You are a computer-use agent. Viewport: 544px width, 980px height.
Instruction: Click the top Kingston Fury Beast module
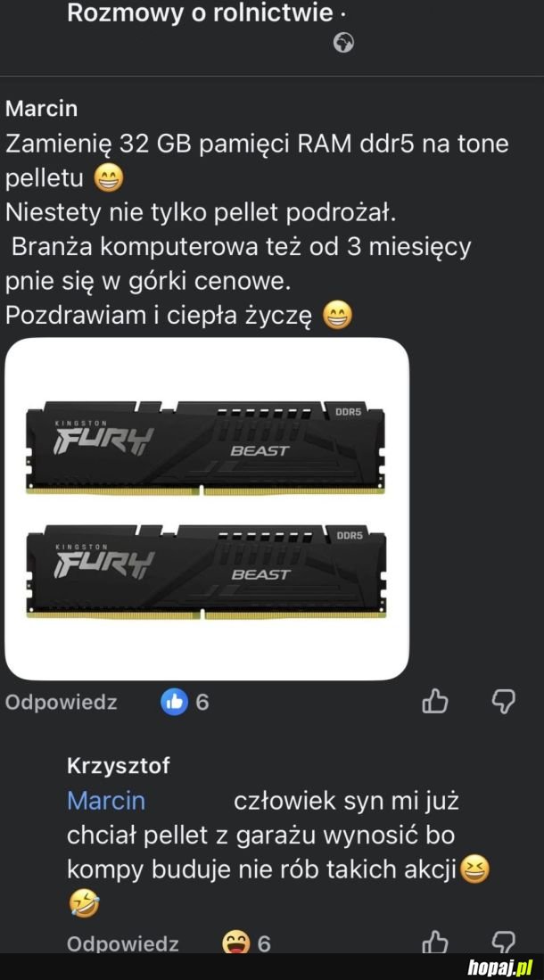click(206, 446)
